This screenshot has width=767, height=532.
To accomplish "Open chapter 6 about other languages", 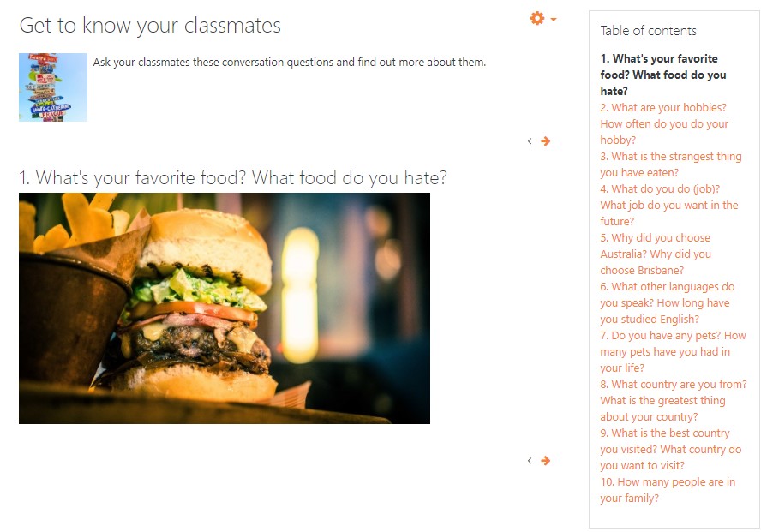I will pos(668,302).
